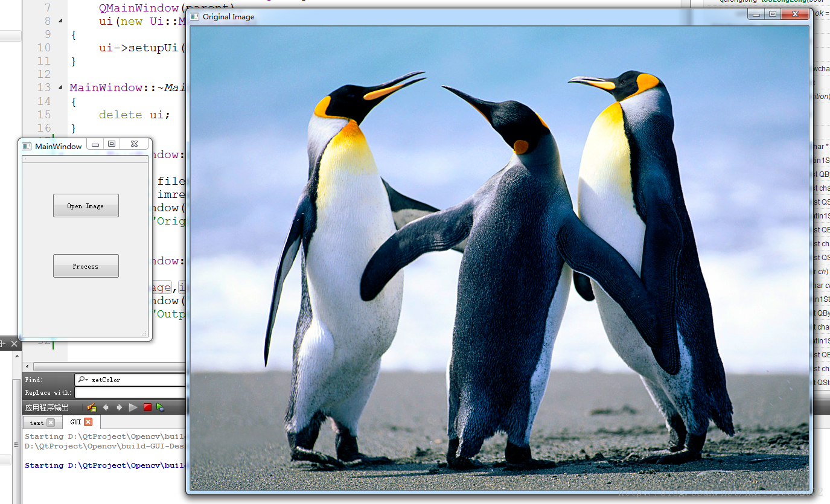830x504 pixels.
Task: Click the penguin image in the Original Image window
Action: pyautogui.click(x=499, y=258)
